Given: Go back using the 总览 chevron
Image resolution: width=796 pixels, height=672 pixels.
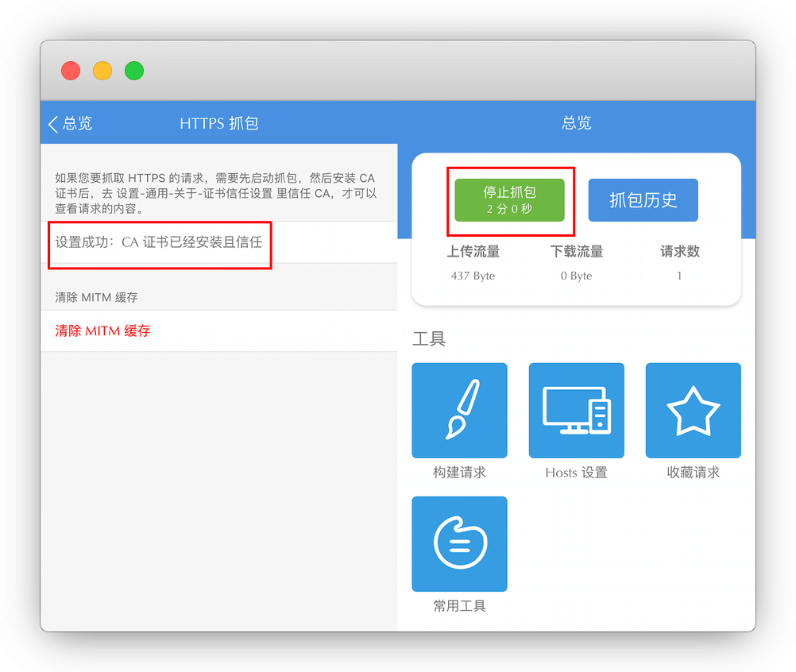Looking at the screenshot, I should coord(70,123).
